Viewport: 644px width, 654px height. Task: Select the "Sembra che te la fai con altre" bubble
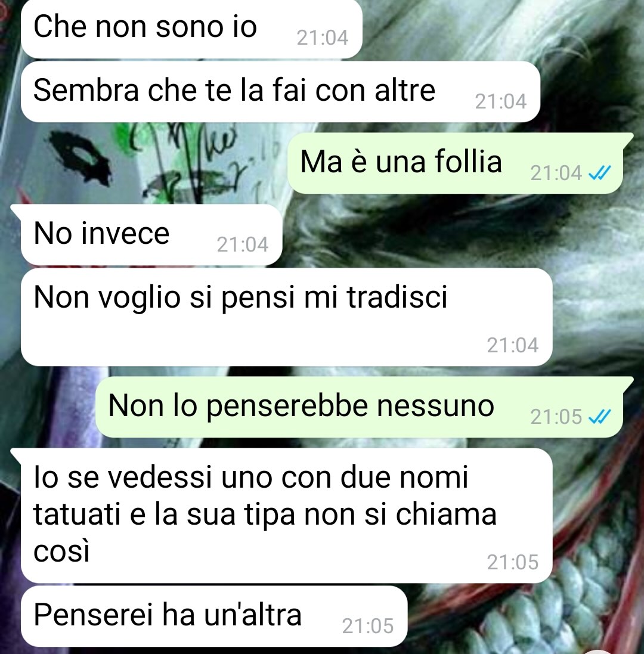coord(280,92)
